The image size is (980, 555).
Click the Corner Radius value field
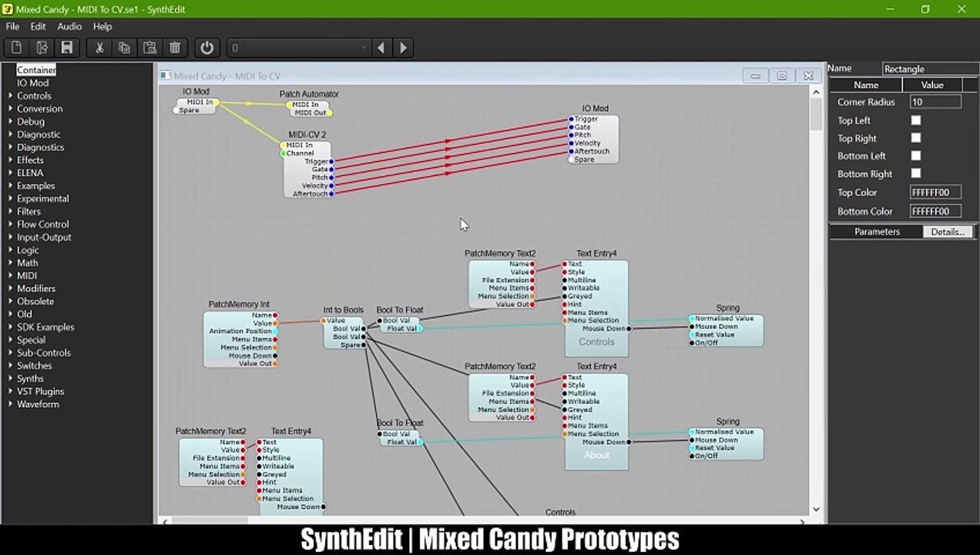[935, 102]
